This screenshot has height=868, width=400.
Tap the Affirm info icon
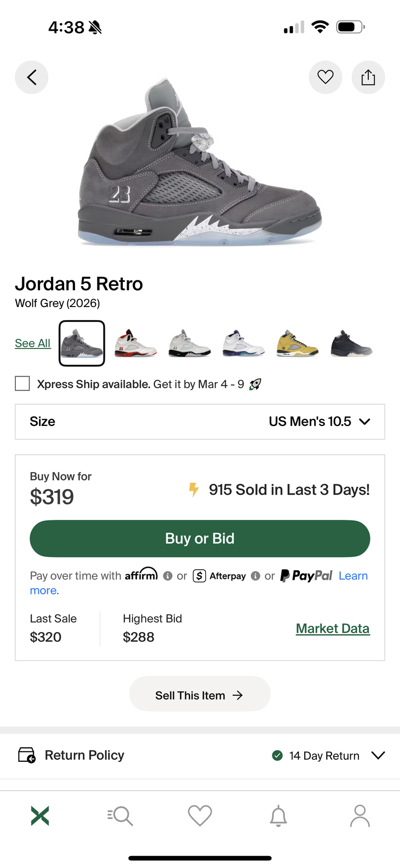168,576
